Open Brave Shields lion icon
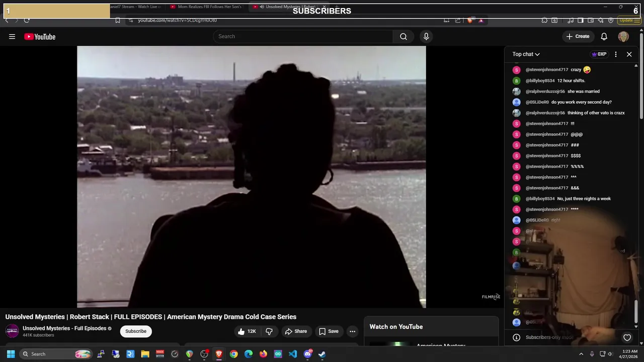This screenshot has width=644, height=362. [x=470, y=20]
